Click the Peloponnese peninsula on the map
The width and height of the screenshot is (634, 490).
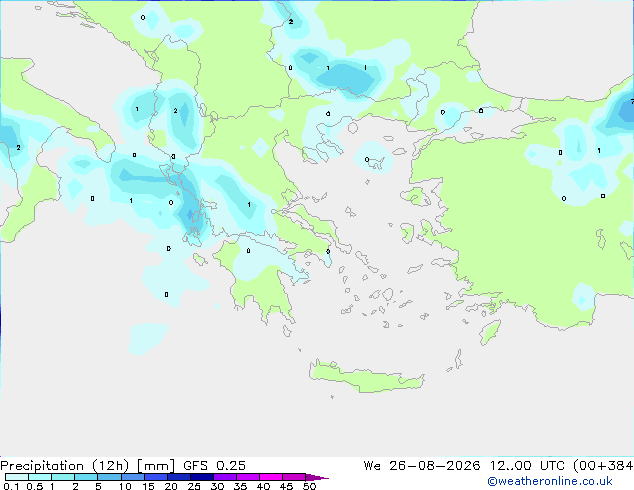pos(263,279)
